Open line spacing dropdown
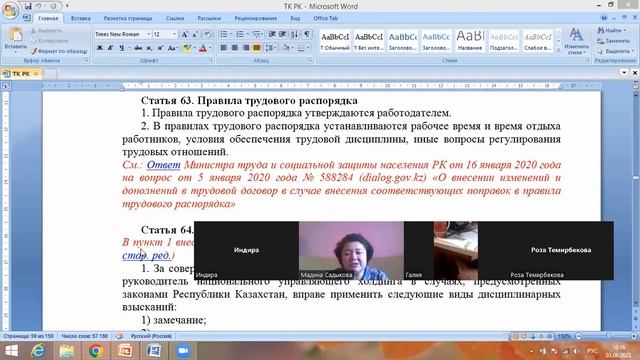Image resolution: width=640 pixels, height=360 pixels. pyautogui.click(x=270, y=48)
